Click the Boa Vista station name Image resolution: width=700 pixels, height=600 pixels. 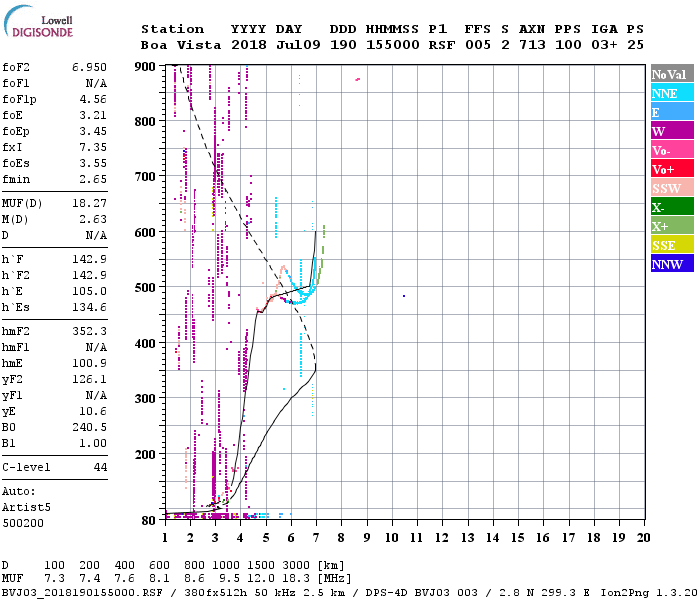181,45
